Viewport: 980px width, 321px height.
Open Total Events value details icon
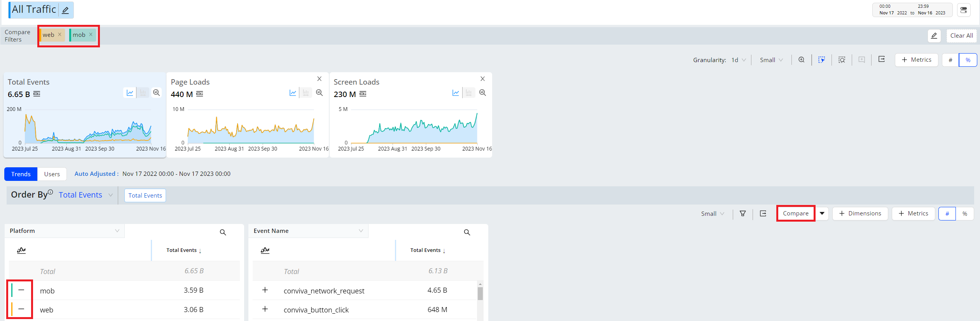[x=37, y=94]
